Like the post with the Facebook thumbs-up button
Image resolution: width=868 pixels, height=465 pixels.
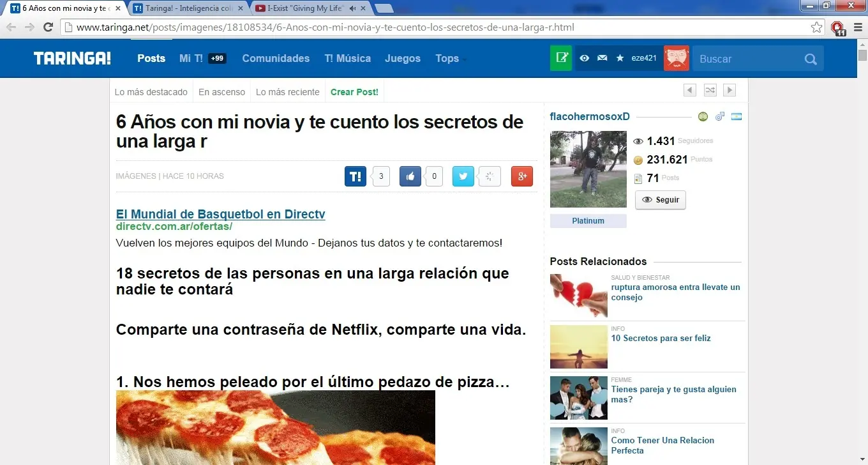click(x=410, y=176)
